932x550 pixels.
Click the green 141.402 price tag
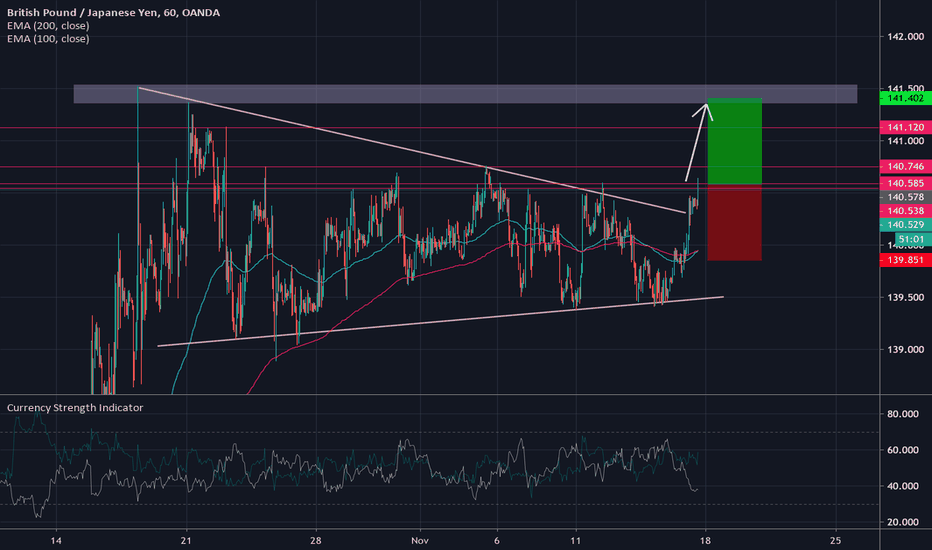(x=903, y=97)
